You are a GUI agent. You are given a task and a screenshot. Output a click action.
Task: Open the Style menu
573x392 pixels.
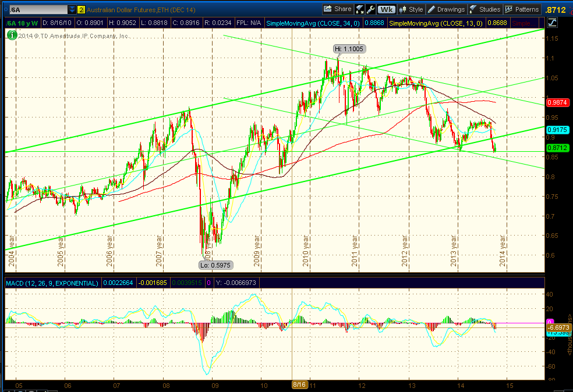[411, 9]
